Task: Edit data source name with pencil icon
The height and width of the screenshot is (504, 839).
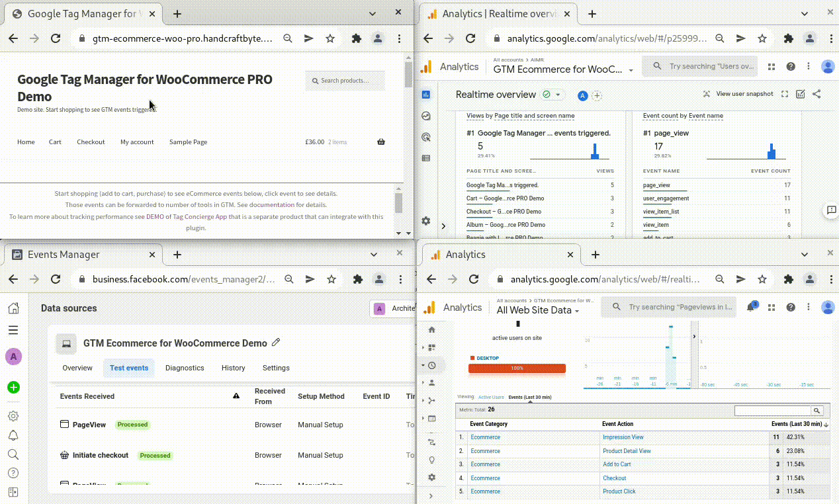Action: (x=276, y=343)
